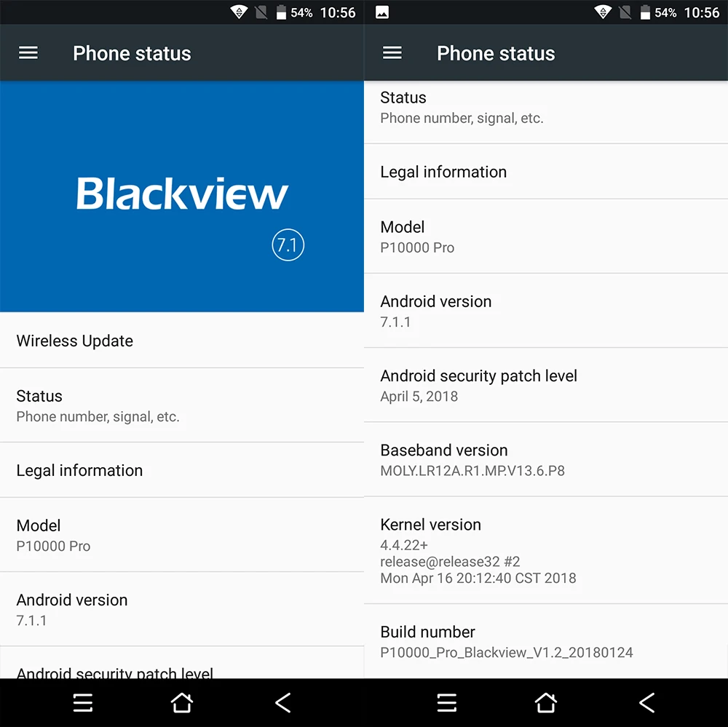Tap 'Phone status' title on right screen

click(496, 53)
